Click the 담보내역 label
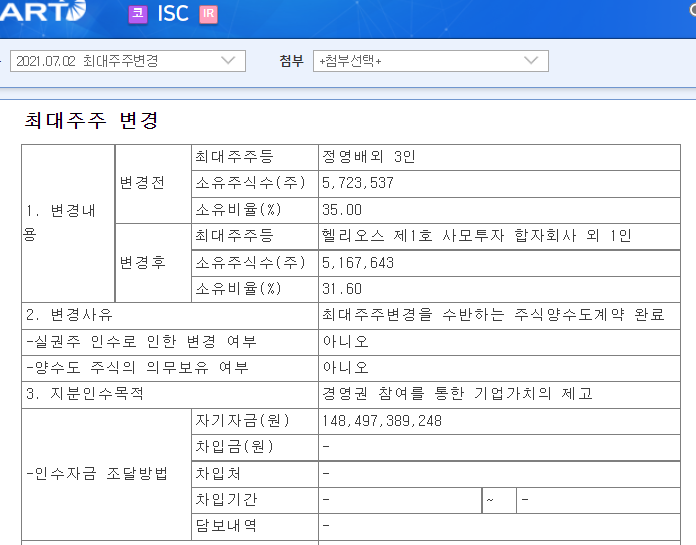 [226, 526]
